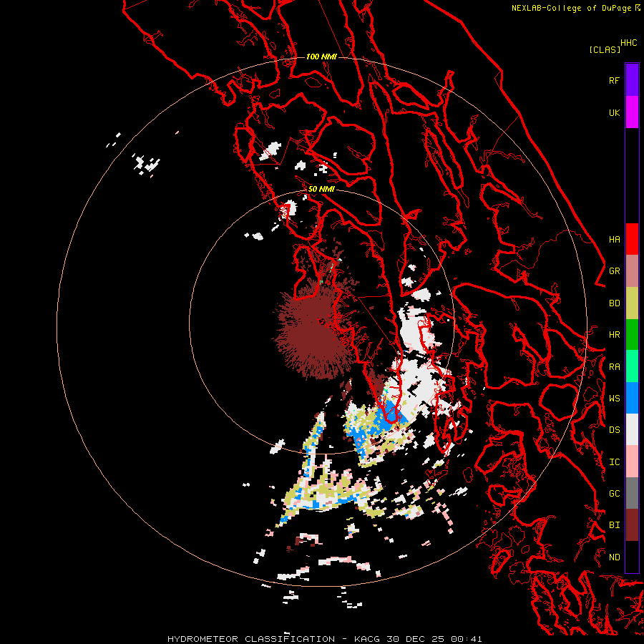The height and width of the screenshot is (644, 644).
Task: Click the 50 NMI range ring label
Action: tap(321, 189)
